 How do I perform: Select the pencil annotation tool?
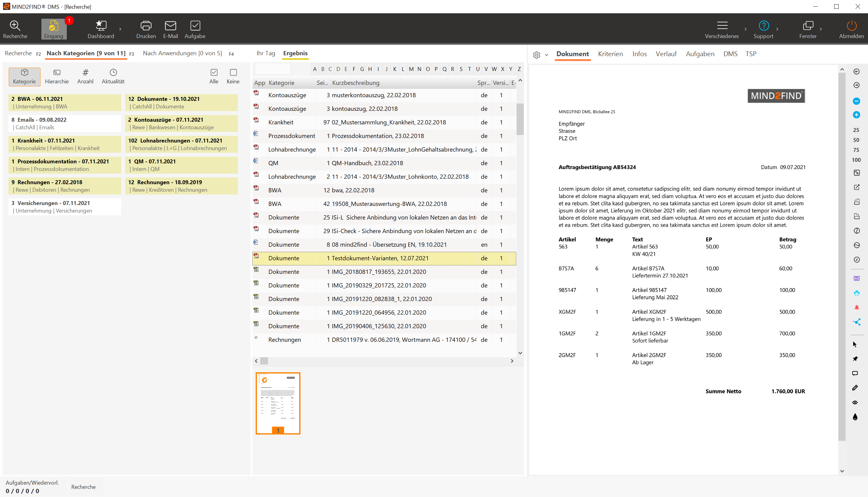(855, 388)
